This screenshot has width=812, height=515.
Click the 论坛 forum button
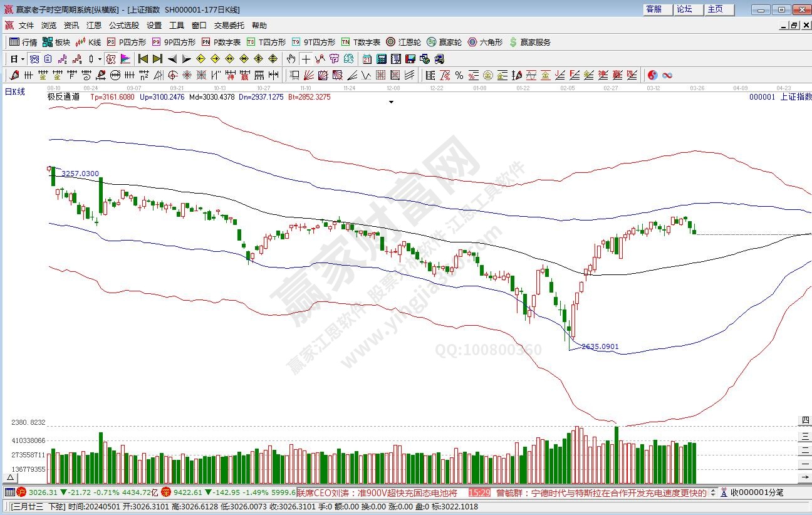(x=684, y=9)
